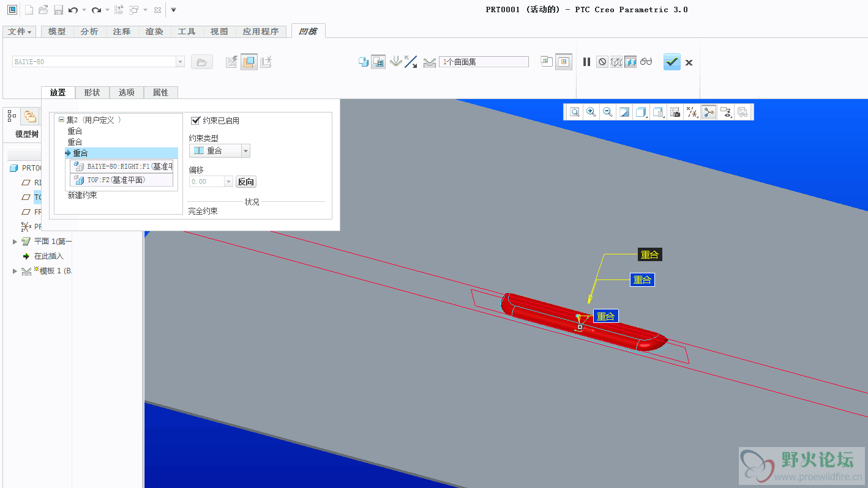This screenshot has height=488, width=868.
Task: Click the Regenerate model icon
Action: click(x=119, y=10)
